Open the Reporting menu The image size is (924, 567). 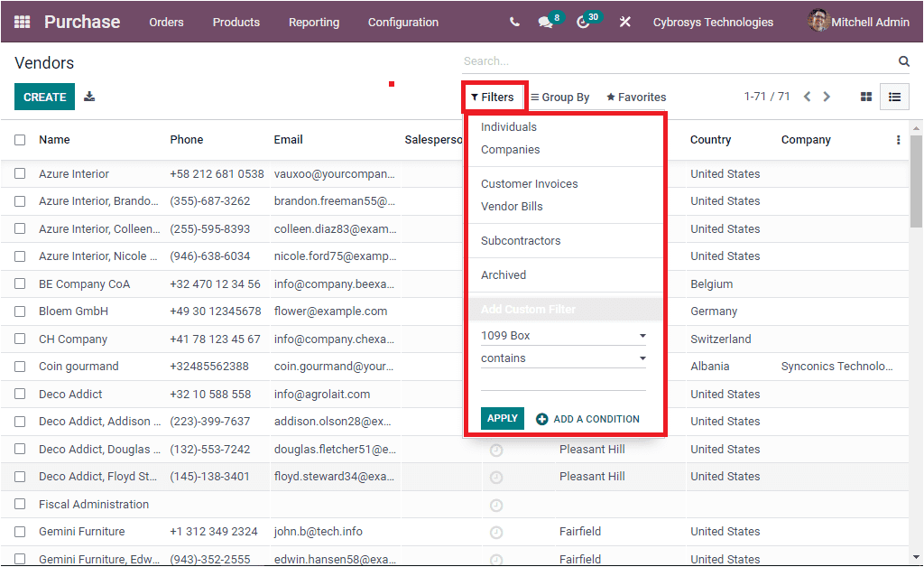tap(313, 22)
